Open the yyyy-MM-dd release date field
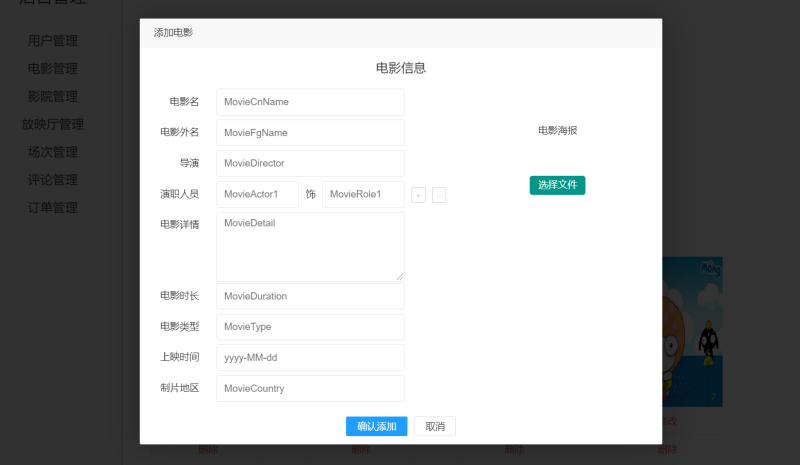The width and height of the screenshot is (800, 465). [310, 357]
